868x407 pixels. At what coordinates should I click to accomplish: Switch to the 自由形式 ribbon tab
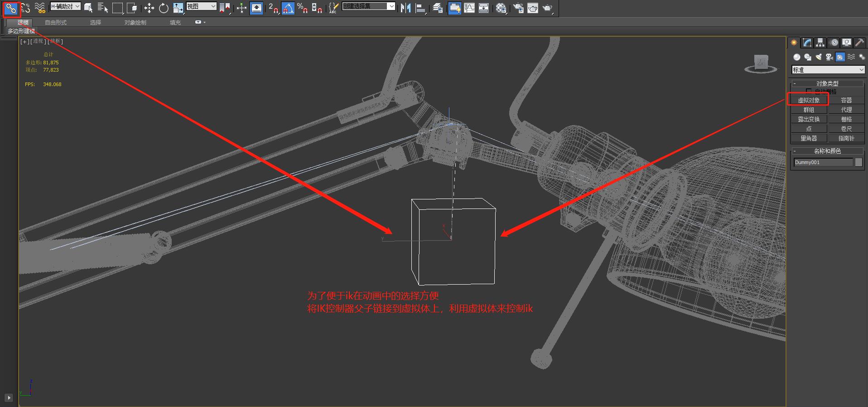click(x=56, y=22)
